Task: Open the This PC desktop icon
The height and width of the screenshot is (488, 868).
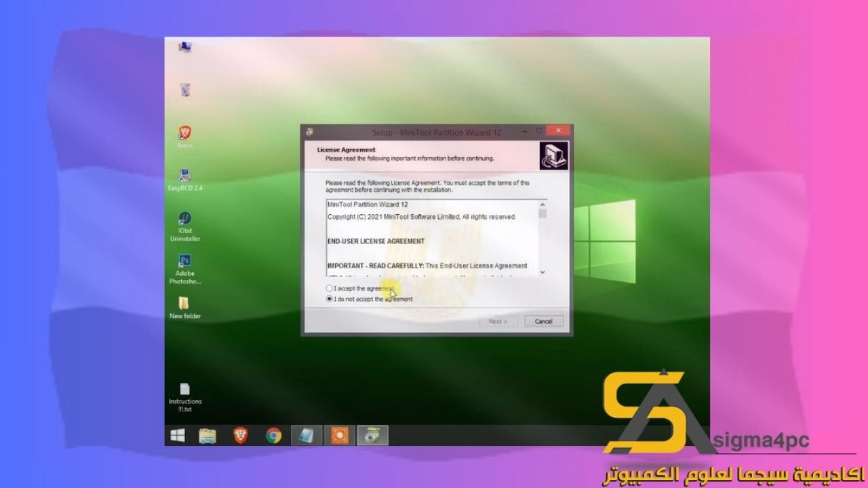Action: [184, 47]
